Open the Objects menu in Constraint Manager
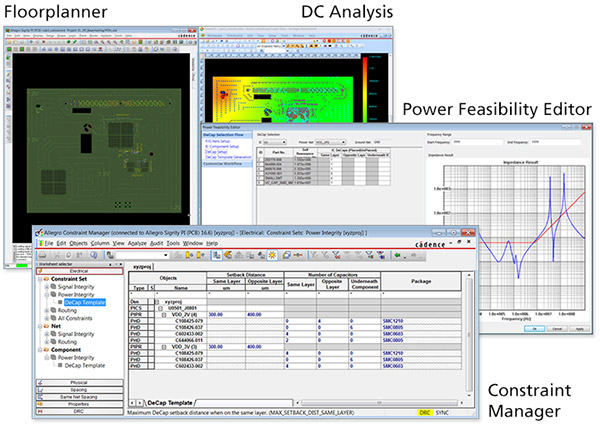The image size is (600, 429). (78, 243)
